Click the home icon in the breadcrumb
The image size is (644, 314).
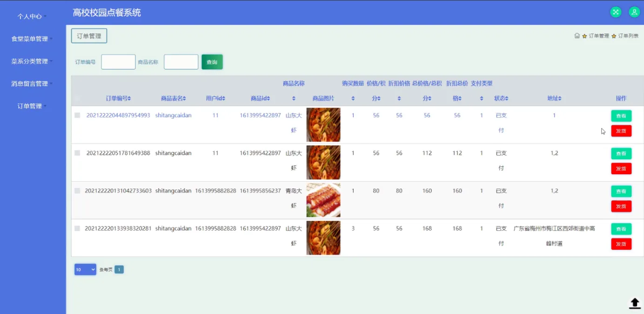[577, 36]
